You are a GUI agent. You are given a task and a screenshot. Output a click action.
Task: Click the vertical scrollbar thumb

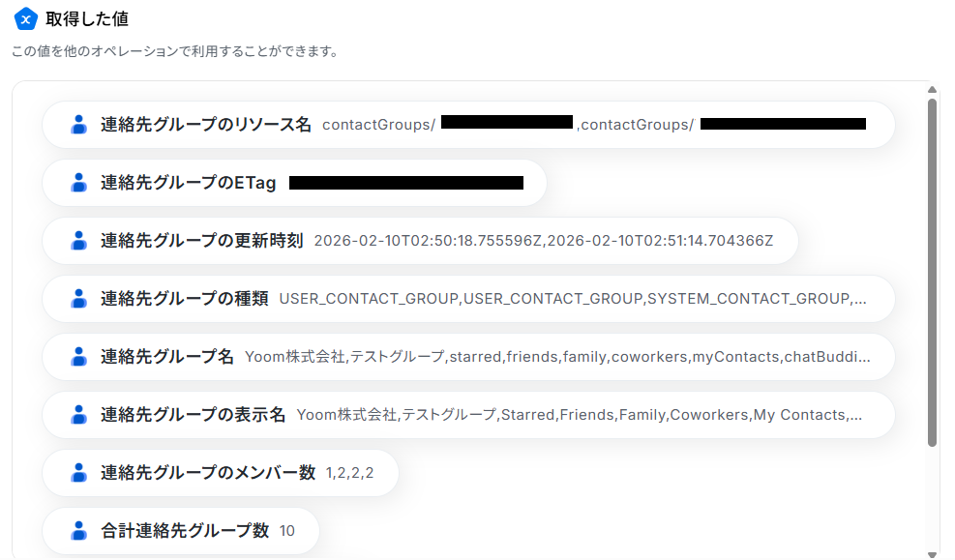tap(933, 271)
